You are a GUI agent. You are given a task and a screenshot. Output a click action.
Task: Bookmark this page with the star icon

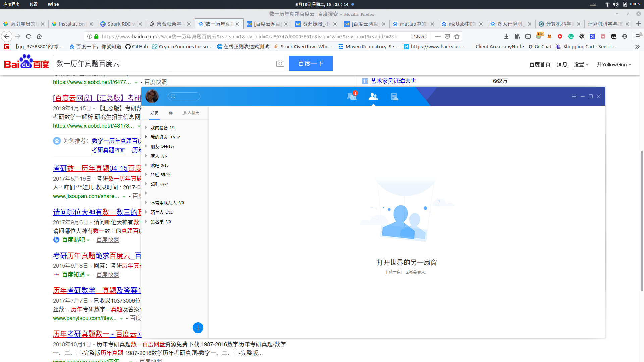pyautogui.click(x=457, y=36)
